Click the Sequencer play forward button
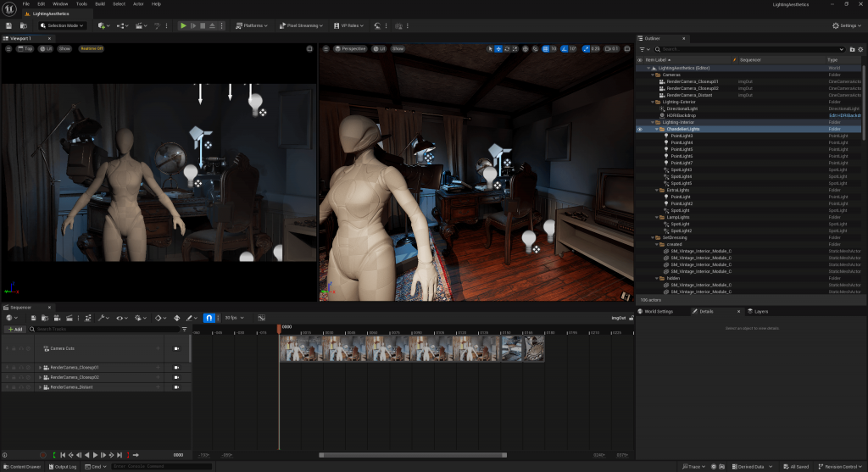Screen dimensions: 868x472 pos(94,455)
